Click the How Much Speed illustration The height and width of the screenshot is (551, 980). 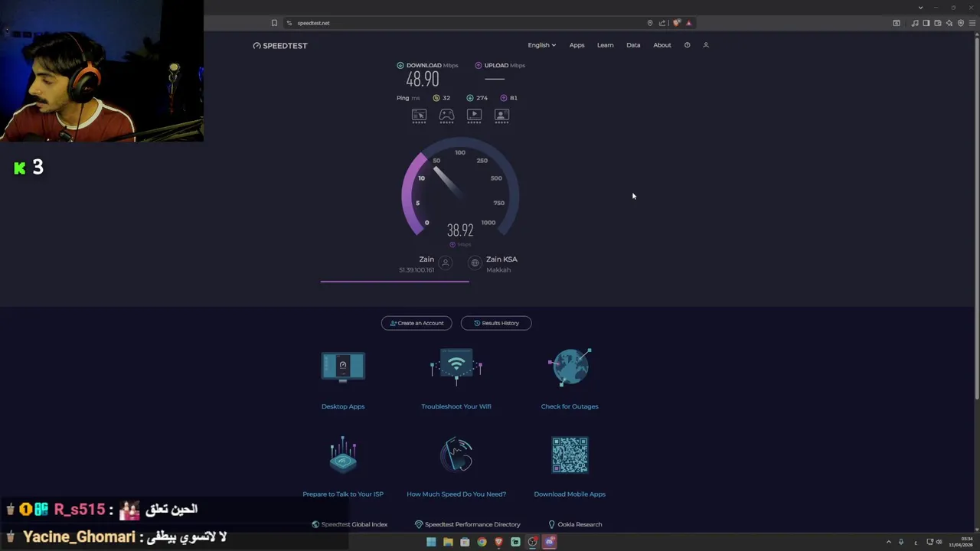tap(456, 455)
